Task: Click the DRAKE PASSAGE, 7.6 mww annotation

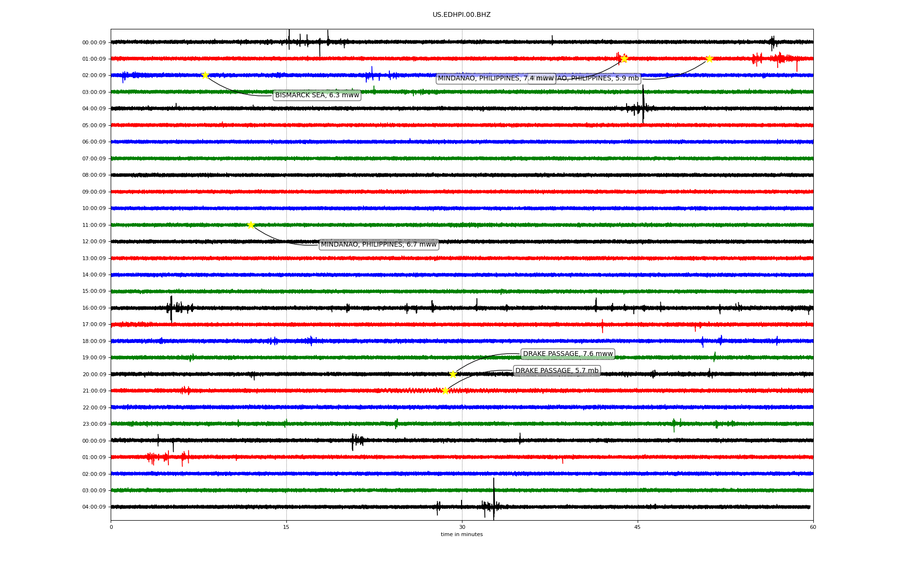Action: pyautogui.click(x=567, y=354)
